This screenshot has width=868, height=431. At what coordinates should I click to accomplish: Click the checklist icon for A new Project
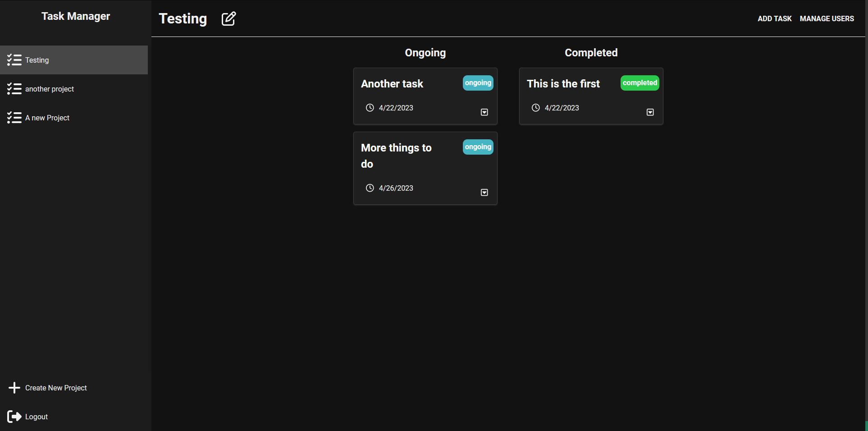pos(14,118)
